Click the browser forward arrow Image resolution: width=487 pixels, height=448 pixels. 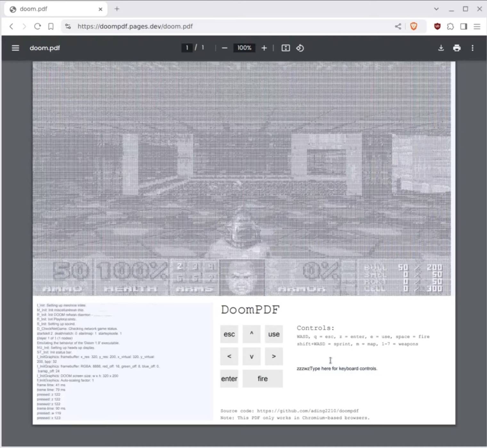pos(24,27)
